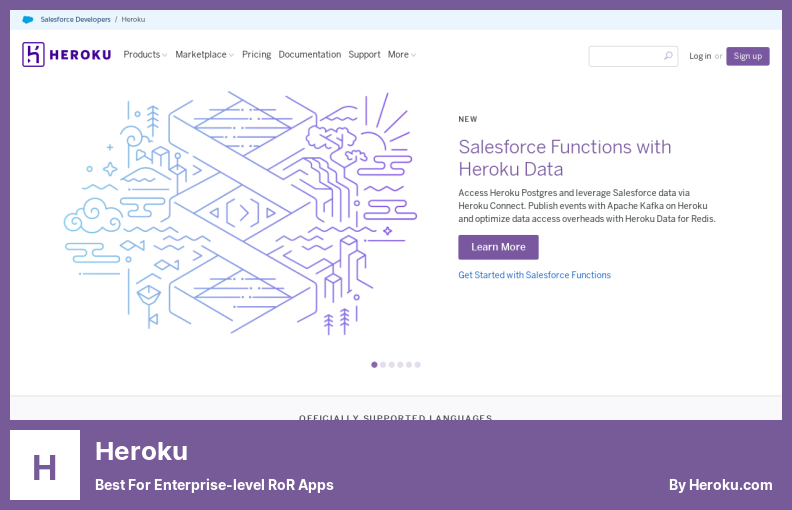Click the Salesforce Developers breadcrumb link
Image resolution: width=792 pixels, height=510 pixels.
[x=76, y=19]
